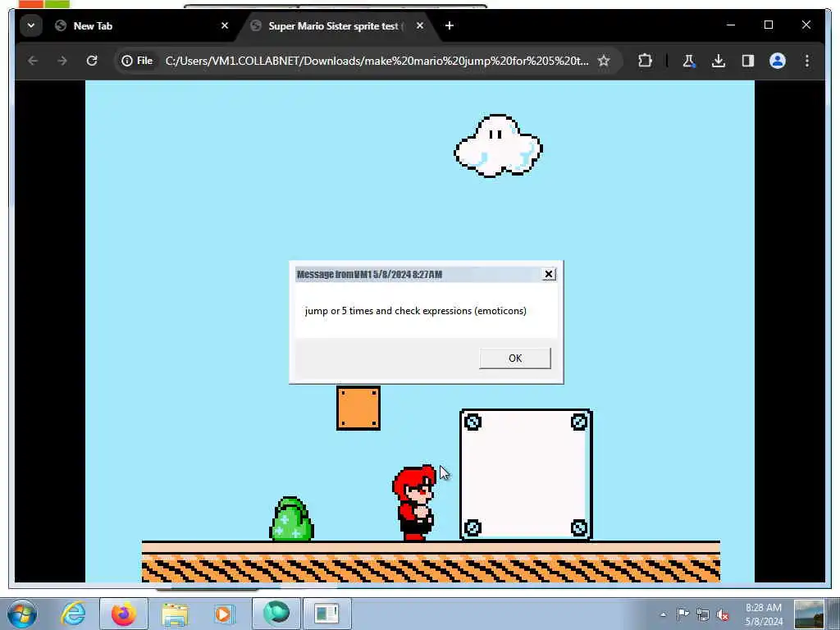Close the Super Mario Sister tab
Image resolution: width=840 pixels, height=630 pixels.
[x=420, y=25]
